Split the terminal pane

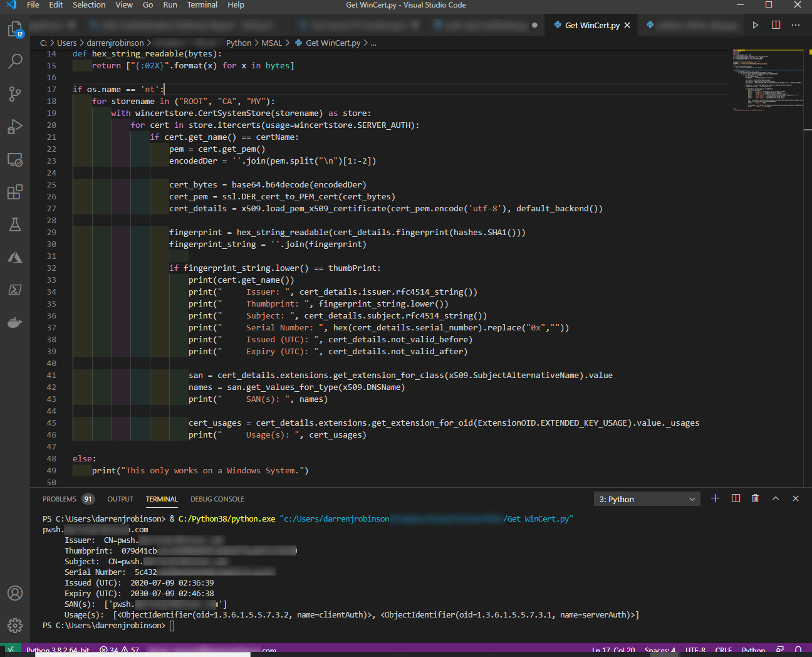pyautogui.click(x=736, y=498)
